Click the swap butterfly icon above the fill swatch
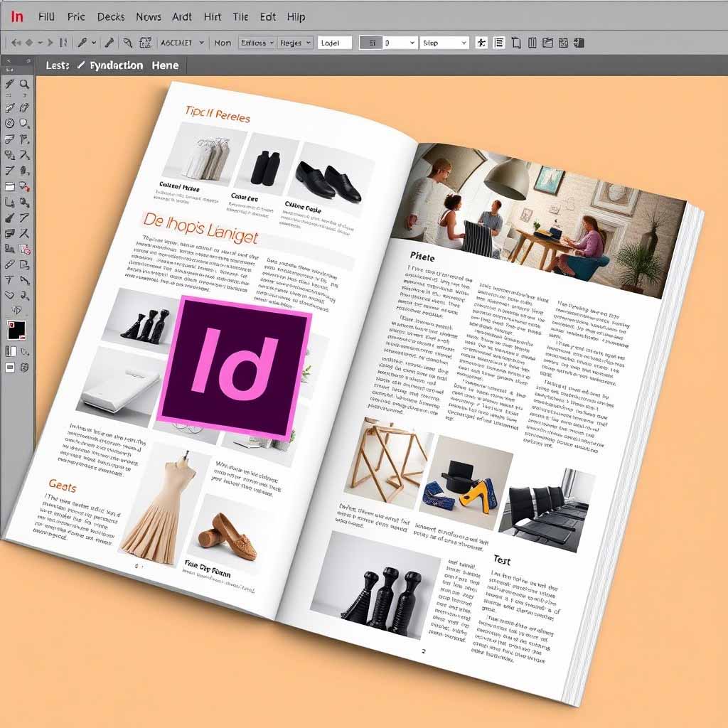 click(x=17, y=310)
